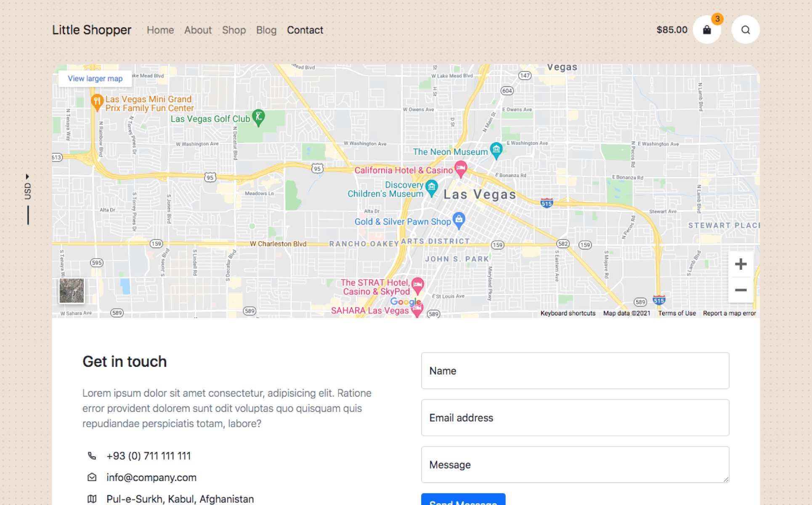Open the shopping cart bag icon
812x505 pixels.
pos(707,30)
